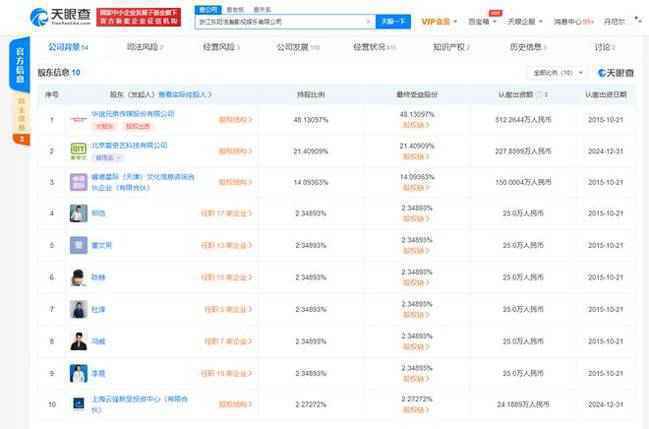Open the 百宝箱 dropdown menu
The image size is (649, 429).
click(482, 22)
